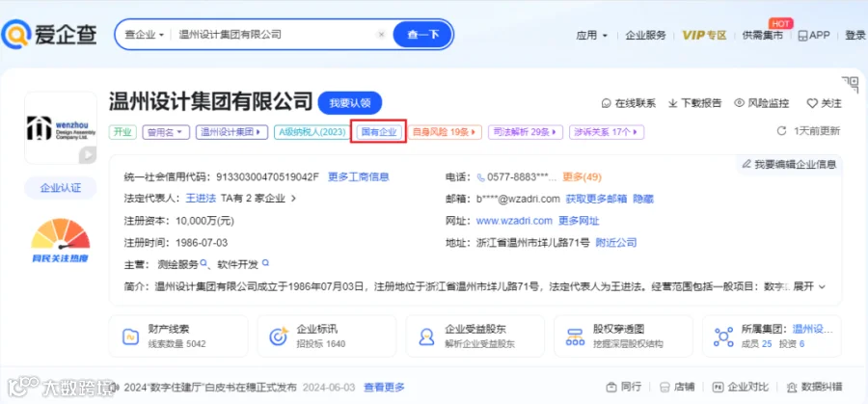868x404 pixels.
Task: Click into the company search input field
Action: click(274, 35)
